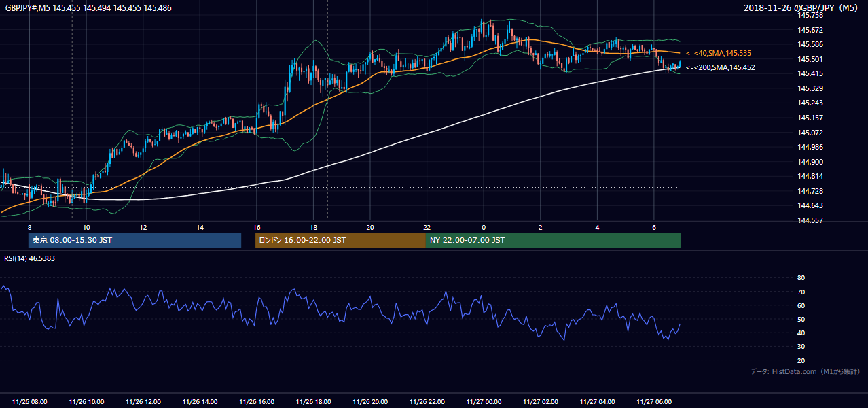Click price axis label 144.557
This screenshot has width=868, height=408.
click(x=809, y=220)
